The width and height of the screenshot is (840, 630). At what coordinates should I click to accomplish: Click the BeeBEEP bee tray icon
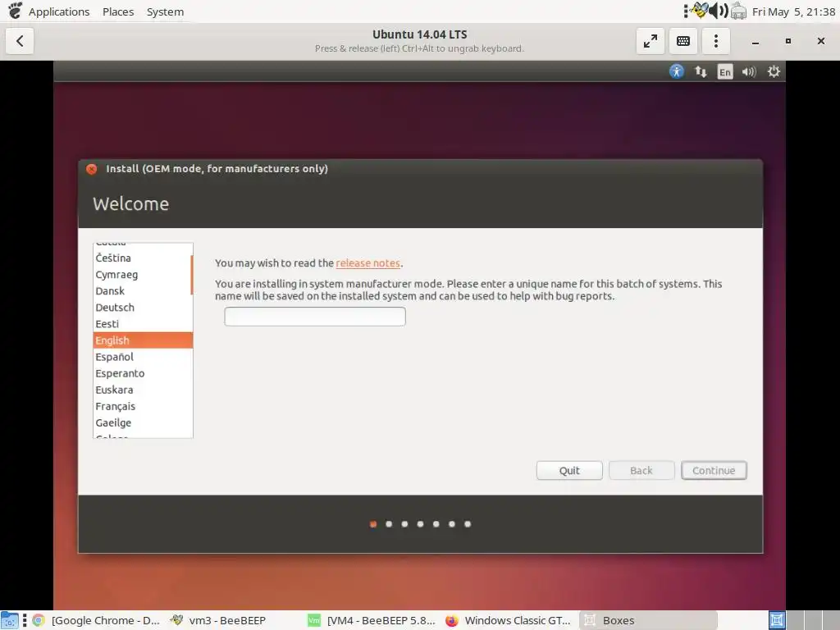click(x=699, y=10)
